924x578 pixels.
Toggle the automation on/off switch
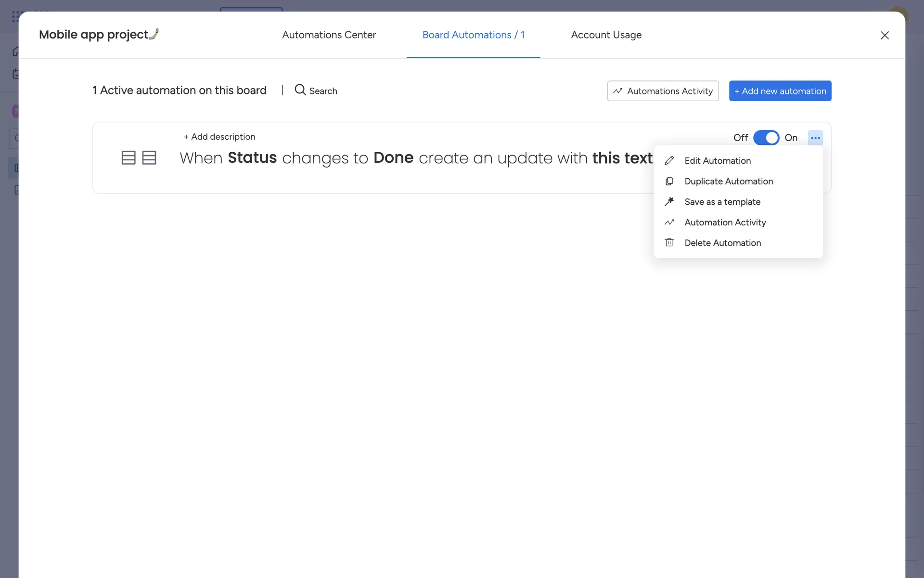point(766,138)
